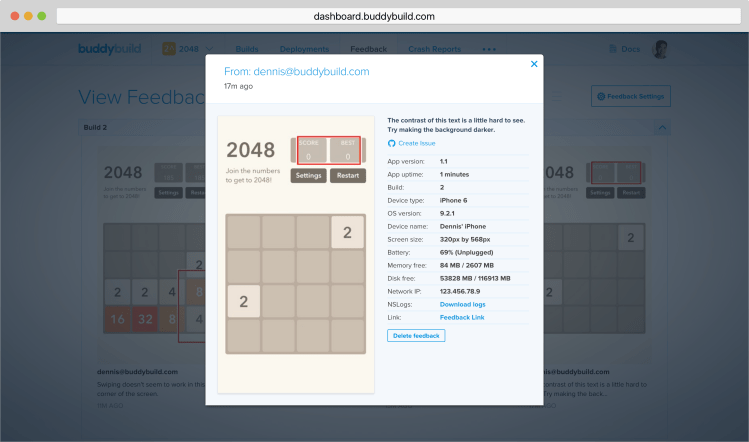Open the more options ellipsis menu
The width and height of the screenshot is (749, 442).
pos(489,49)
